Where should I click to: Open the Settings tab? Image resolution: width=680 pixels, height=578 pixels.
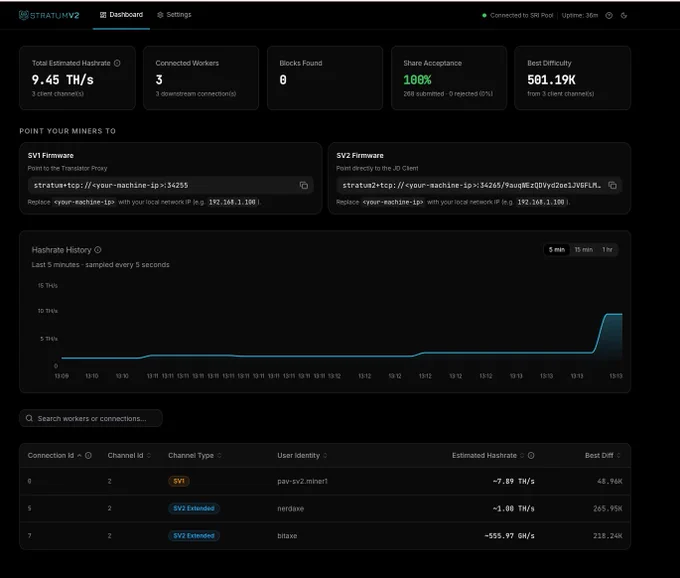(x=174, y=15)
